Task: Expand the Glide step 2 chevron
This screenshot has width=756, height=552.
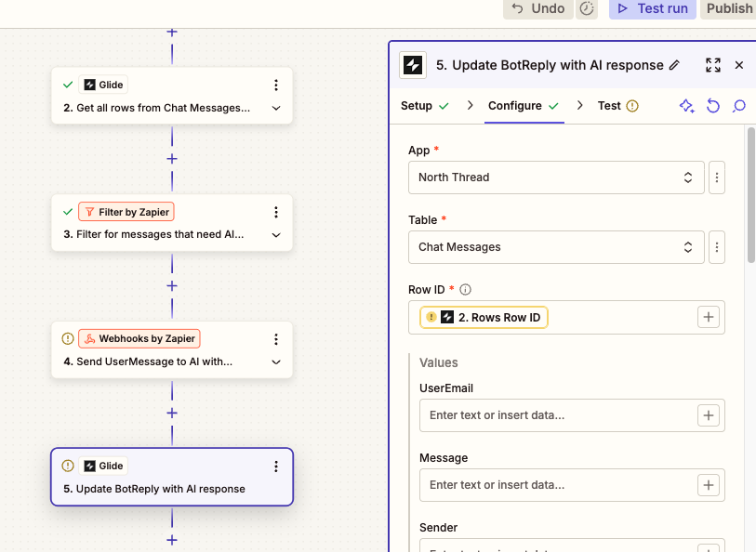Action: [276, 108]
